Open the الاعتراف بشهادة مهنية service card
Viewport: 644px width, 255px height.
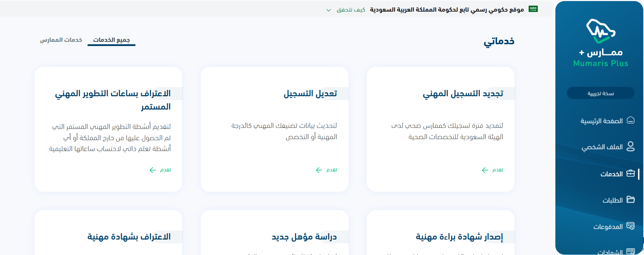[x=129, y=237]
